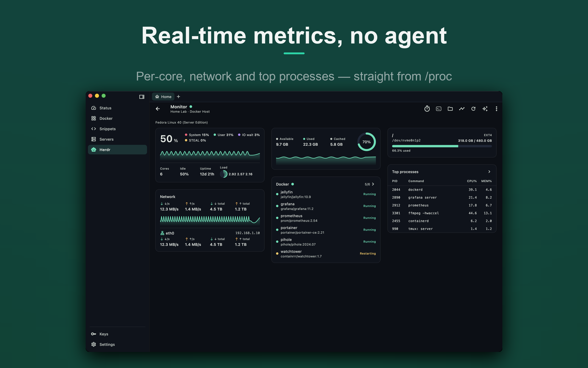Go back with the arrow icon
588x368 pixels.
point(158,109)
